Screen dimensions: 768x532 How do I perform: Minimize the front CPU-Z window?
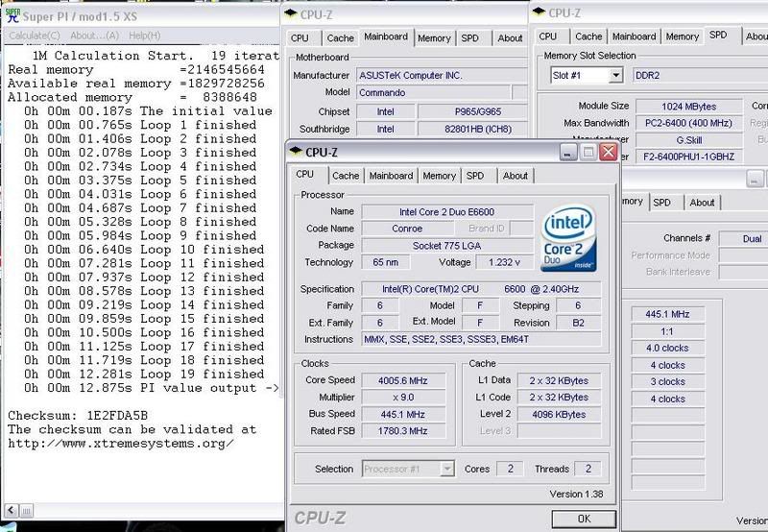567,153
